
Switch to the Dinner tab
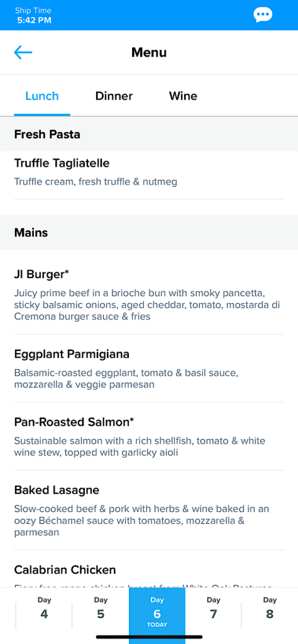tap(114, 96)
